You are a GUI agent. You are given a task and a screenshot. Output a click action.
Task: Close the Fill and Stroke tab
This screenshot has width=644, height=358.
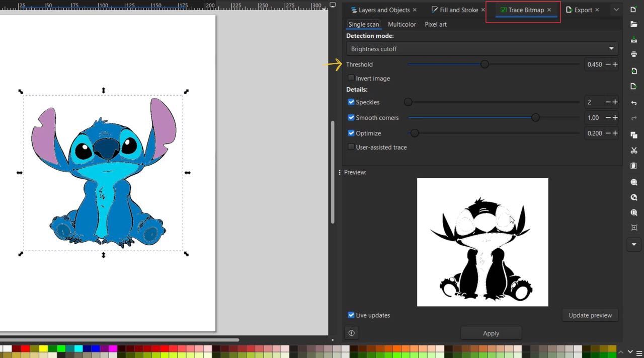click(483, 10)
